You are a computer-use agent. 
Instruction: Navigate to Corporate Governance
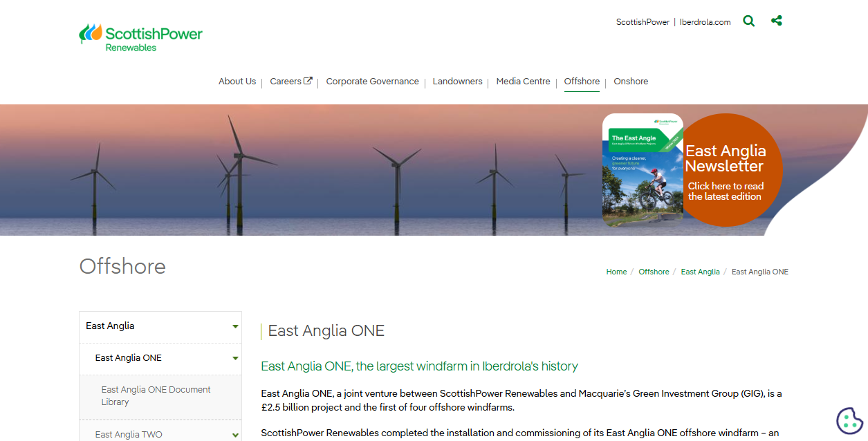tap(372, 81)
